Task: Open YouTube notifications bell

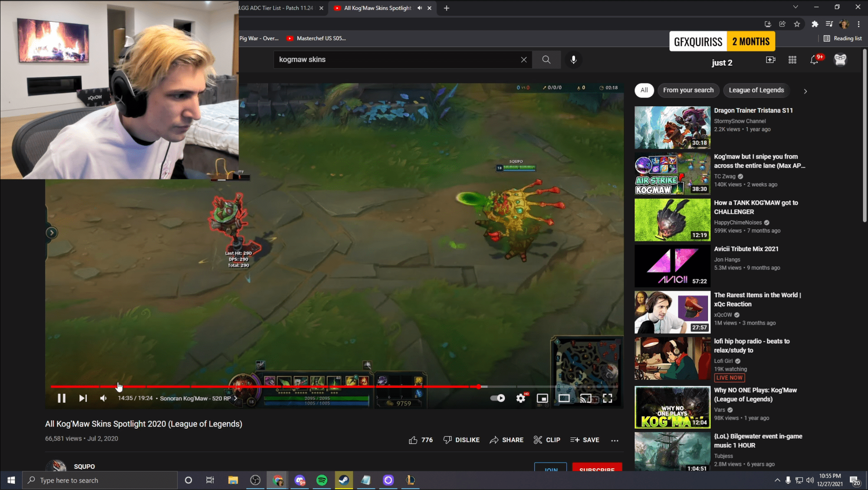Action: (814, 60)
